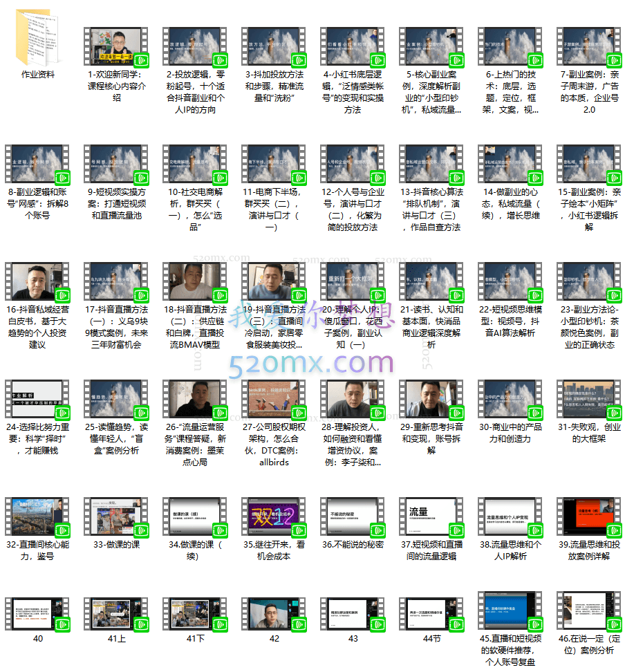This screenshot has height=672, width=625.
Task: Select thumbnail for 36.不能说的秘密
Action: [353, 516]
